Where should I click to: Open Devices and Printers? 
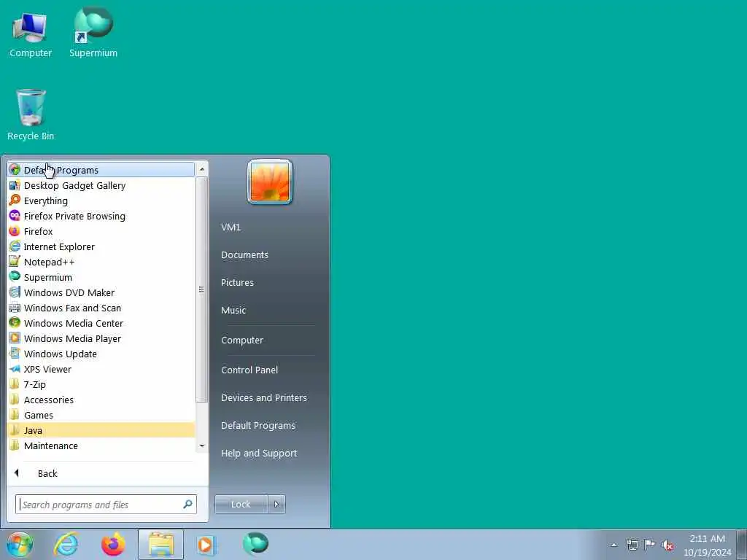264,397
